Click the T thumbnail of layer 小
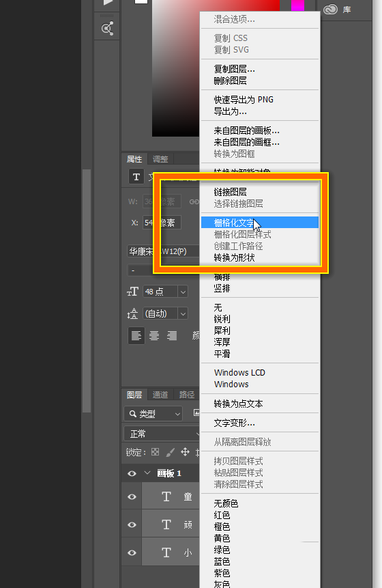The height and width of the screenshot is (588, 382). click(x=166, y=552)
